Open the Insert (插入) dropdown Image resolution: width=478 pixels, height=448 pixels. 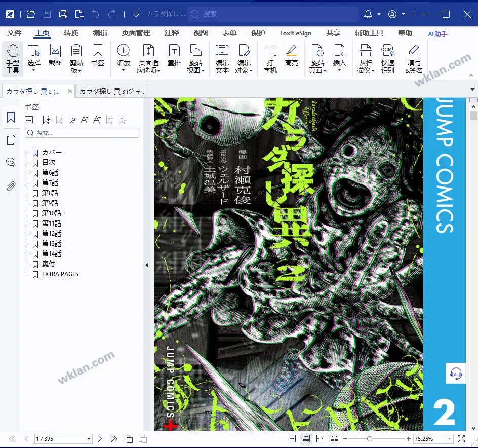pos(339,59)
